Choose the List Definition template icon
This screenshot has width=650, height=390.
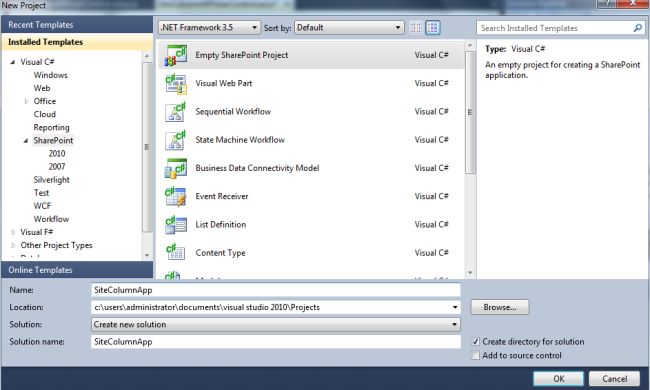[176, 224]
